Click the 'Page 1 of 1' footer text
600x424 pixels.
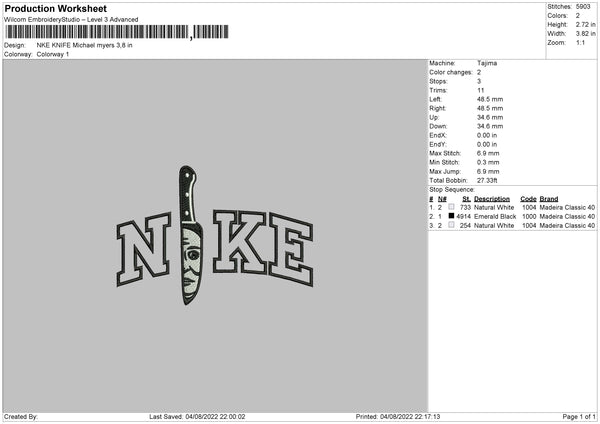(x=579, y=417)
